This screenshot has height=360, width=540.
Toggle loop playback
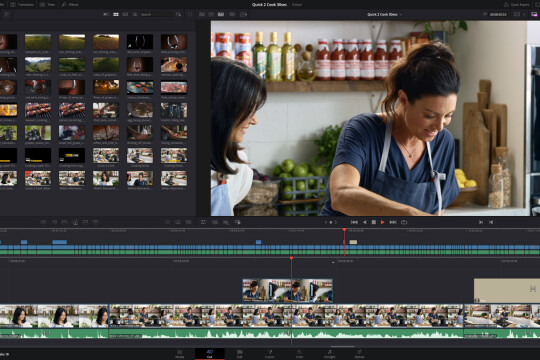click(404, 222)
